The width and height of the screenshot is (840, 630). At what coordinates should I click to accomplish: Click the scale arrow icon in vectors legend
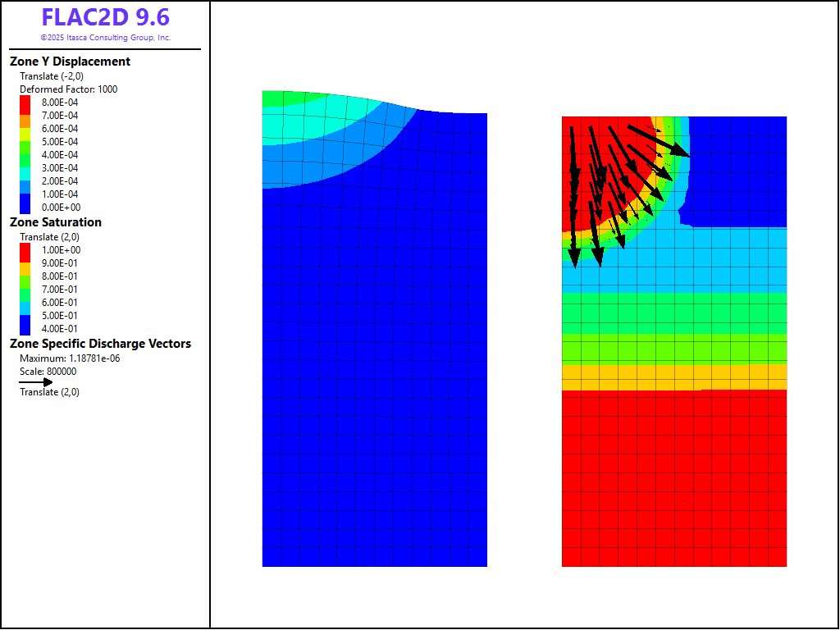[36, 381]
